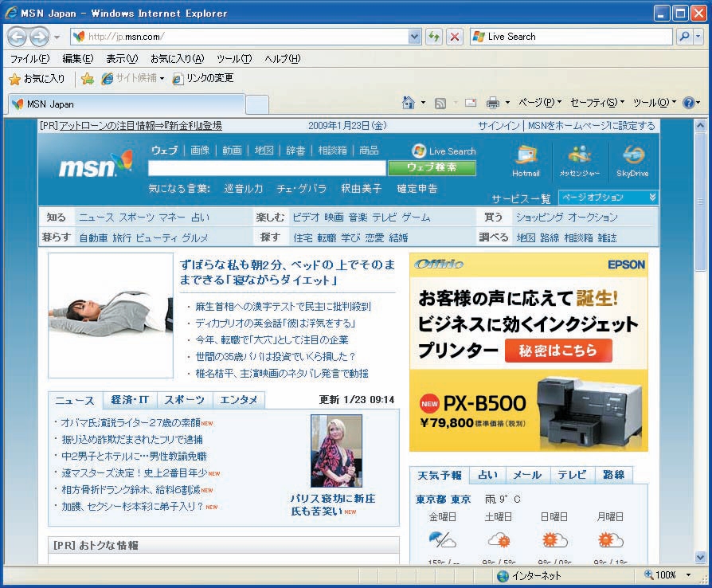The image size is (712, 588).
Task: Switch to the スポーツ news tab
Action: [184, 400]
